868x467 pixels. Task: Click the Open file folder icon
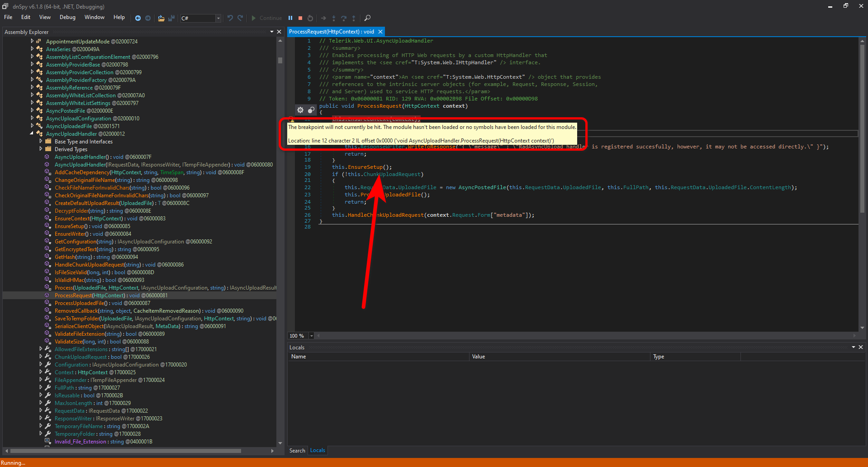161,18
